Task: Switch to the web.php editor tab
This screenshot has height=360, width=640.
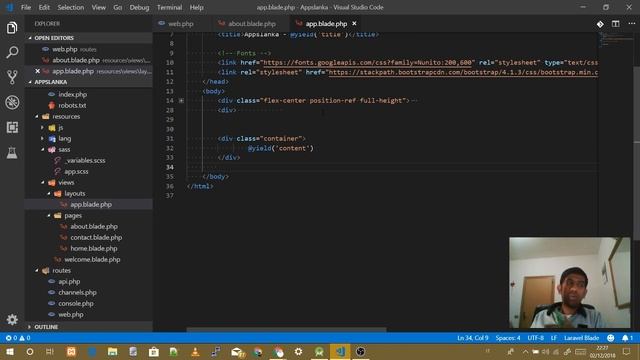Action: (x=181, y=24)
